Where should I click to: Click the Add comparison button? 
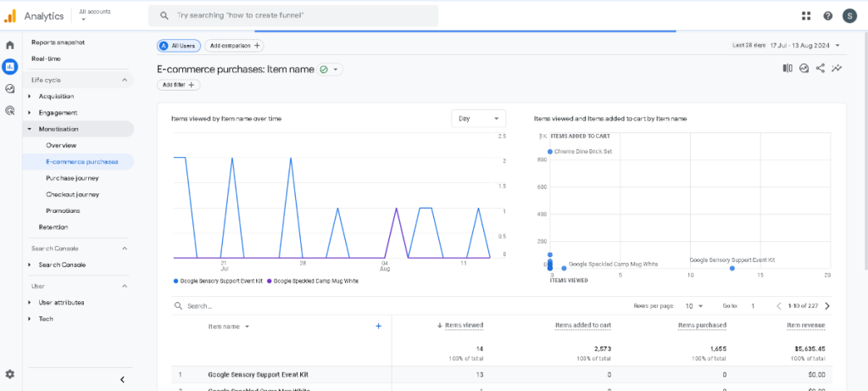tap(234, 46)
